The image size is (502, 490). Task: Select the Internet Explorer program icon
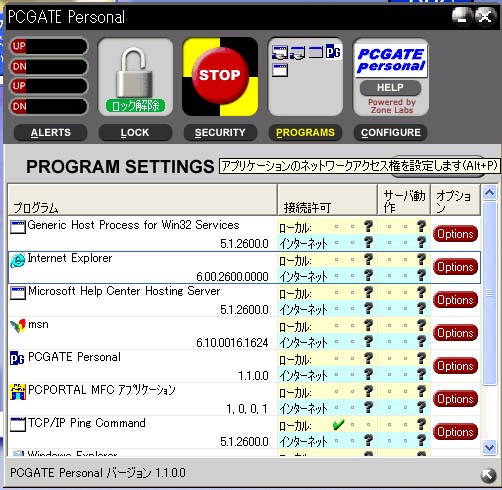pyautogui.click(x=17, y=260)
